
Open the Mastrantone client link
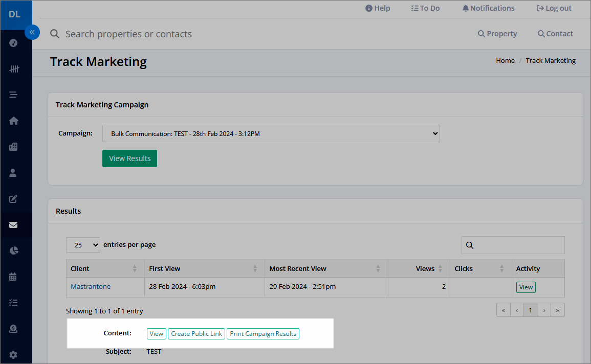click(x=91, y=286)
